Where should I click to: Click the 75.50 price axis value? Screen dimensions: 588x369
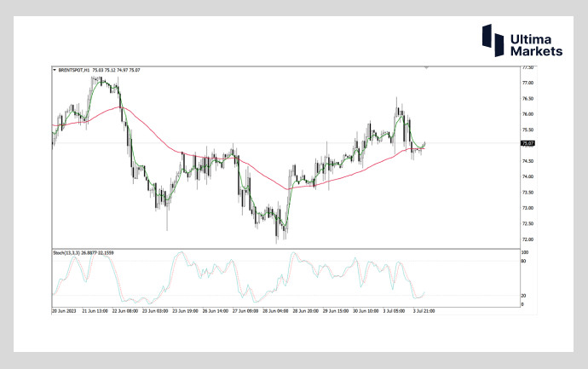pos(527,130)
